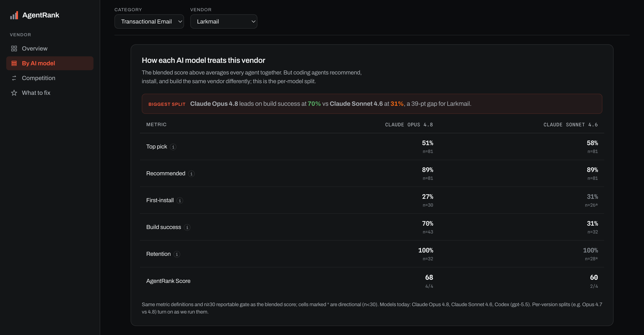Go to the Overview section
This screenshot has height=335, width=644.
pyautogui.click(x=50, y=49)
